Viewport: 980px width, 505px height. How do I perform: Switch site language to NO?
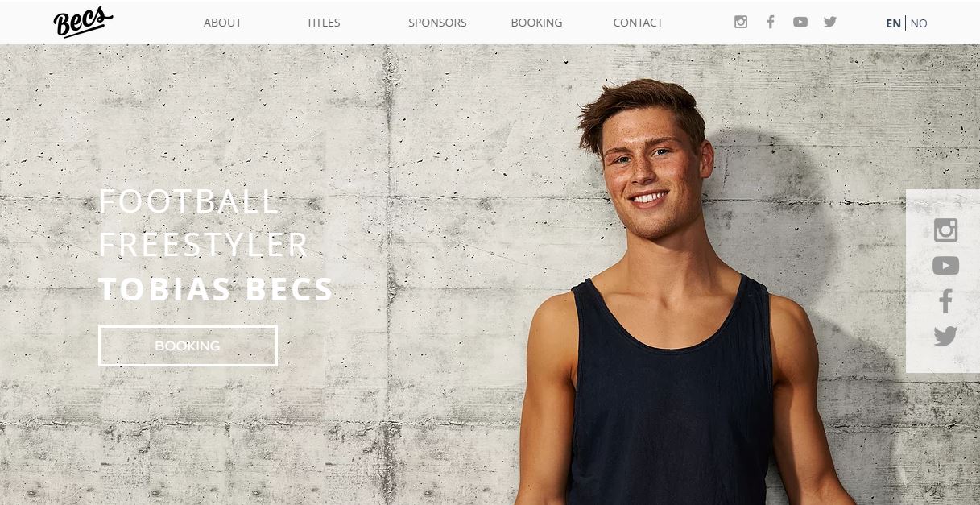point(919,23)
